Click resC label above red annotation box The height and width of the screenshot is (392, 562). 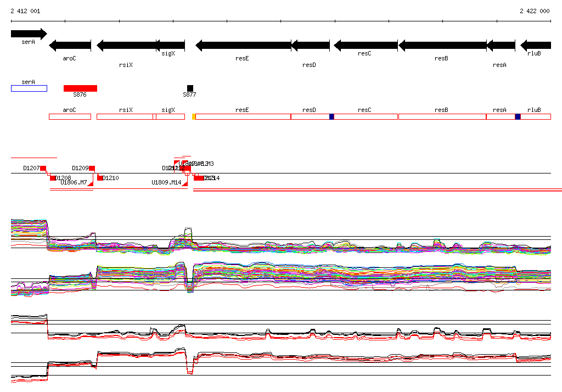click(x=364, y=110)
